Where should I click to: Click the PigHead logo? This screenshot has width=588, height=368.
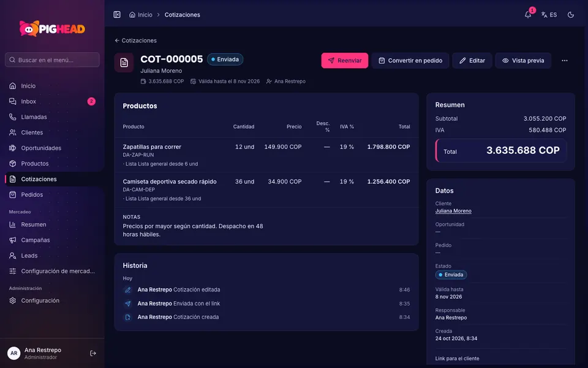[x=52, y=29]
